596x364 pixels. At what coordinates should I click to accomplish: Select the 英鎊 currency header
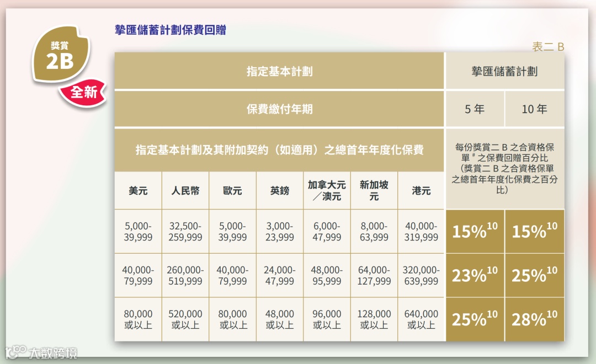point(280,190)
